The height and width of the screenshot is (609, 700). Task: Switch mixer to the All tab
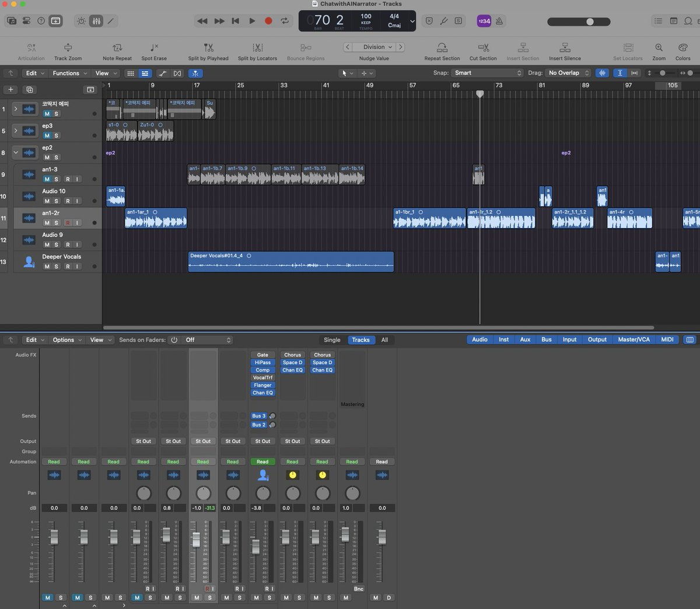(x=384, y=340)
